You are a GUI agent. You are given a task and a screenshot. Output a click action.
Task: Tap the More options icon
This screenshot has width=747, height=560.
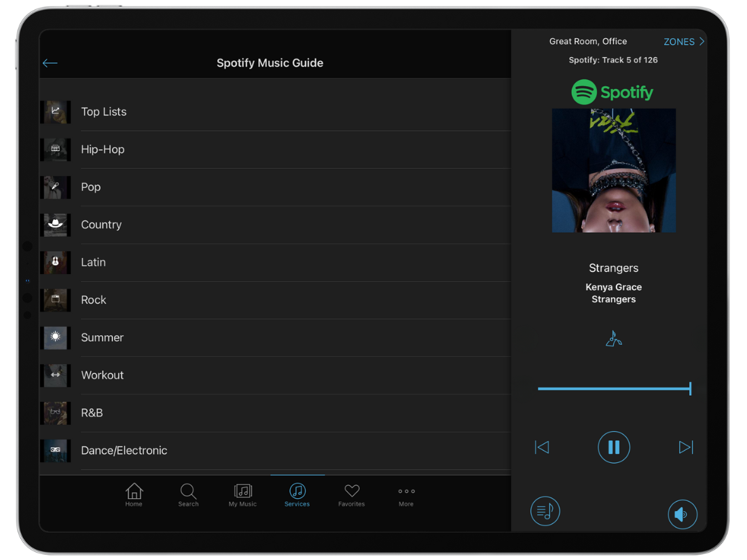point(405,494)
